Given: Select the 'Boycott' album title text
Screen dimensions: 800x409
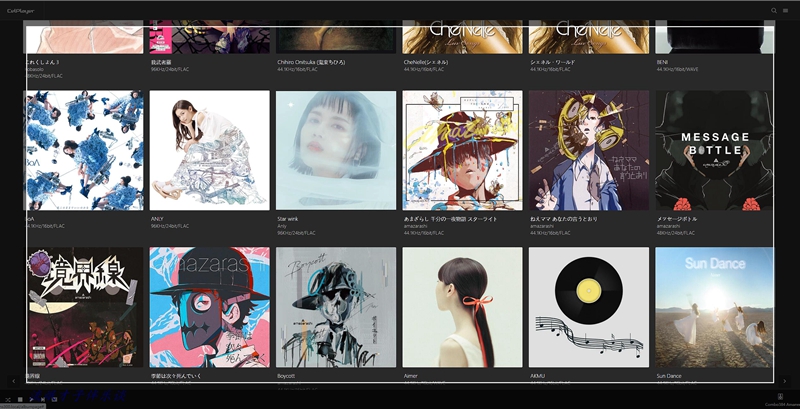Looking at the screenshot, I should pyautogui.click(x=286, y=376).
